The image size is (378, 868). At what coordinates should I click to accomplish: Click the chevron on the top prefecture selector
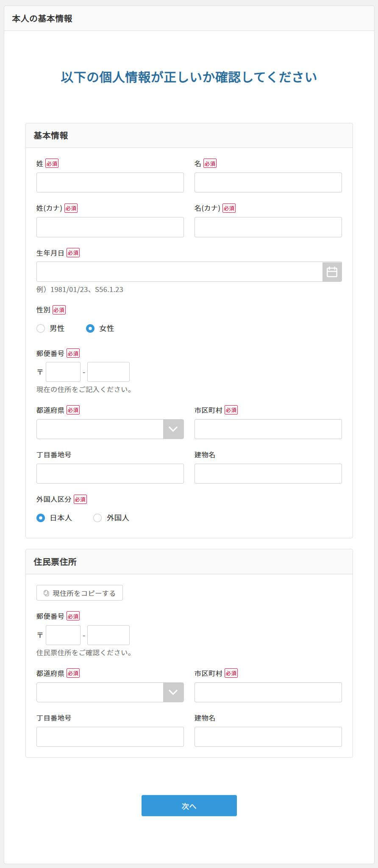pyautogui.click(x=173, y=429)
